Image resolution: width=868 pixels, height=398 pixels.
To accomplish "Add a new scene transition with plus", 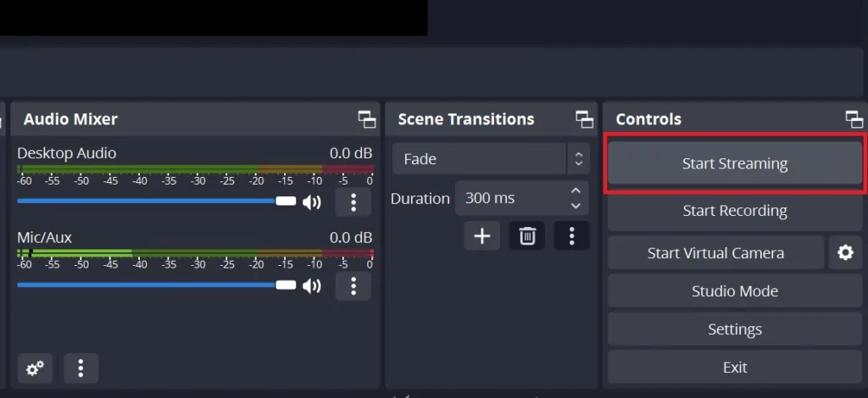I will click(x=482, y=236).
